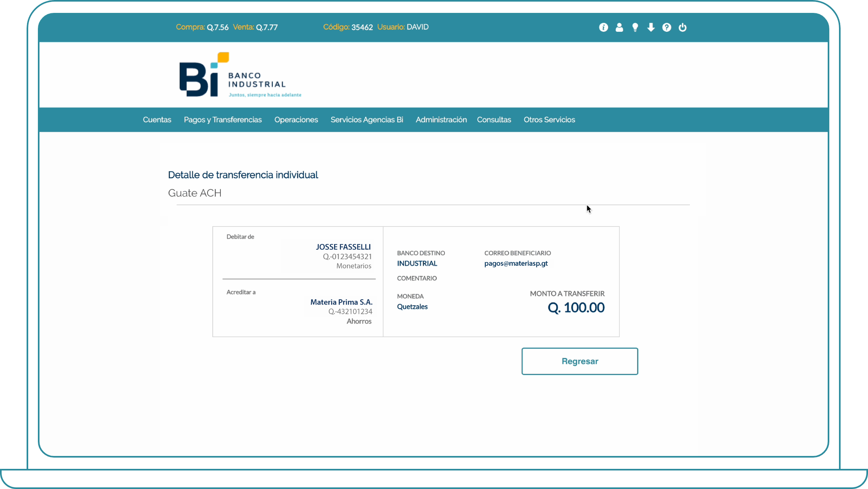Select the Q. 100.00 amount
The image size is (868, 489).
pyautogui.click(x=576, y=308)
